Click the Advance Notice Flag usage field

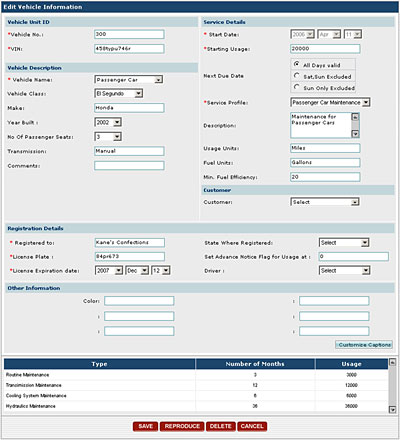[354, 257]
